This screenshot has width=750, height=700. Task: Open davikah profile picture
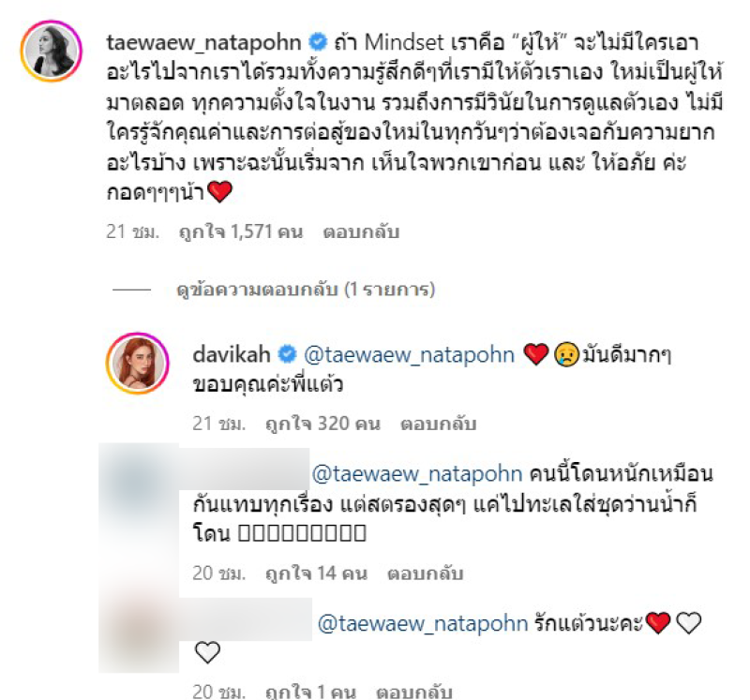tap(138, 363)
